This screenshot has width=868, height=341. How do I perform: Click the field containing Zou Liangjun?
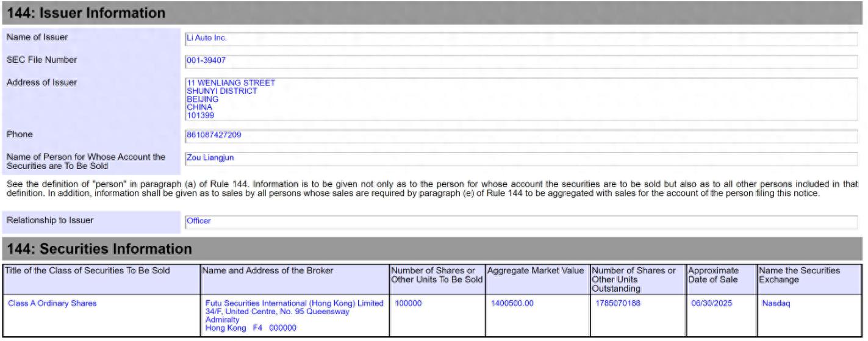[521, 159]
